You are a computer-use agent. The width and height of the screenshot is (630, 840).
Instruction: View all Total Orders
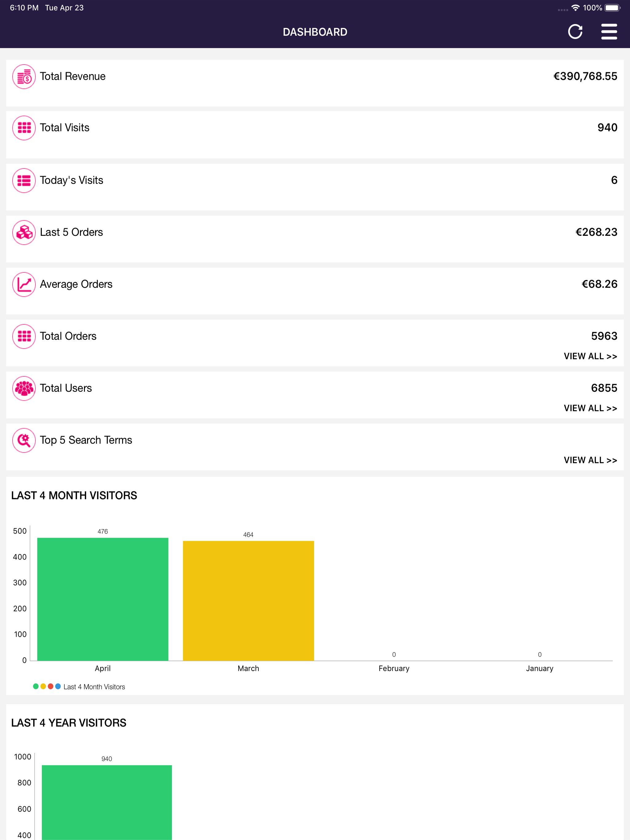click(590, 356)
